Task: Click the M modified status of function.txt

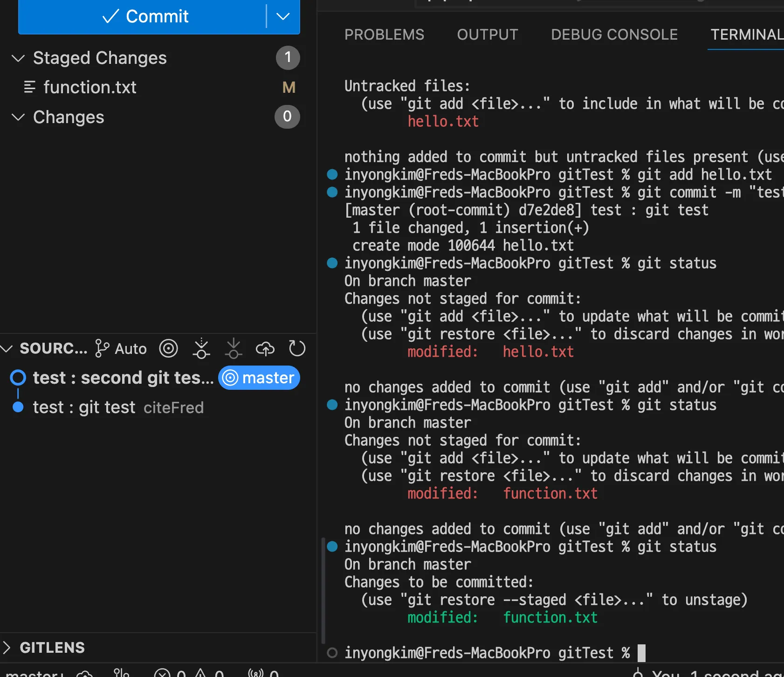Action: pyautogui.click(x=289, y=87)
